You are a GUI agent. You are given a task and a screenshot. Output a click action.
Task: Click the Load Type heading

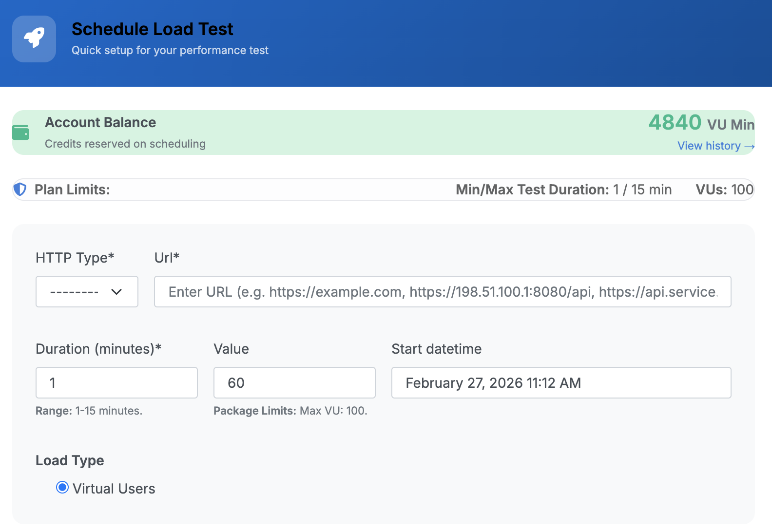[70, 460]
